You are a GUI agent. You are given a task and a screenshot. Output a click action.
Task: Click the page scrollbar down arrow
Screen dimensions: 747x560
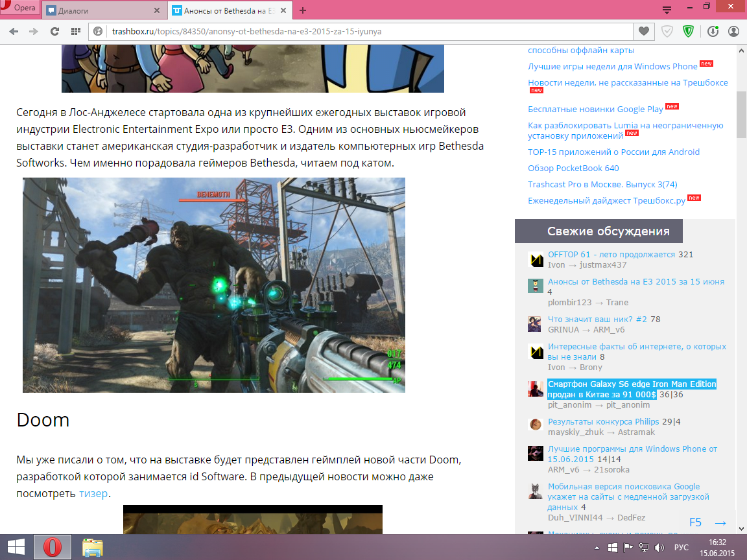click(741, 529)
